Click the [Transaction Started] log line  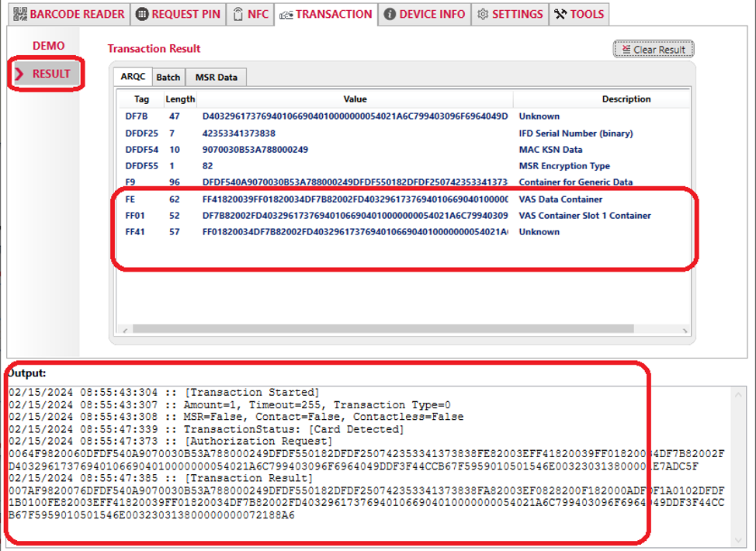164,393
